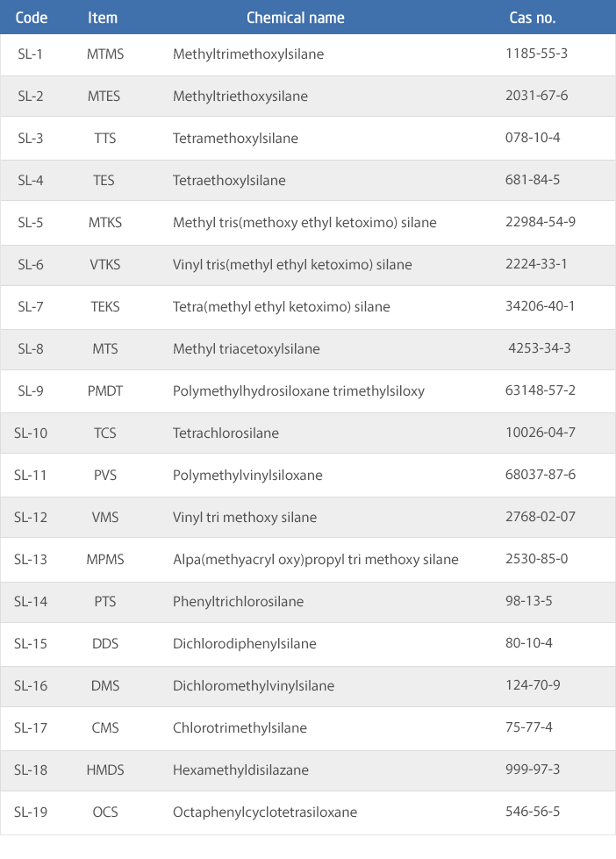This screenshot has width=616, height=859.
Task: Click the Item column header
Action: click(x=103, y=18)
